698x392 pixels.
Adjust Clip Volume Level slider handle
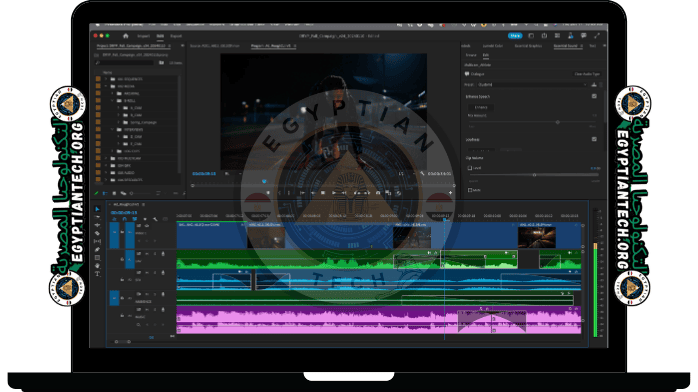point(534,175)
